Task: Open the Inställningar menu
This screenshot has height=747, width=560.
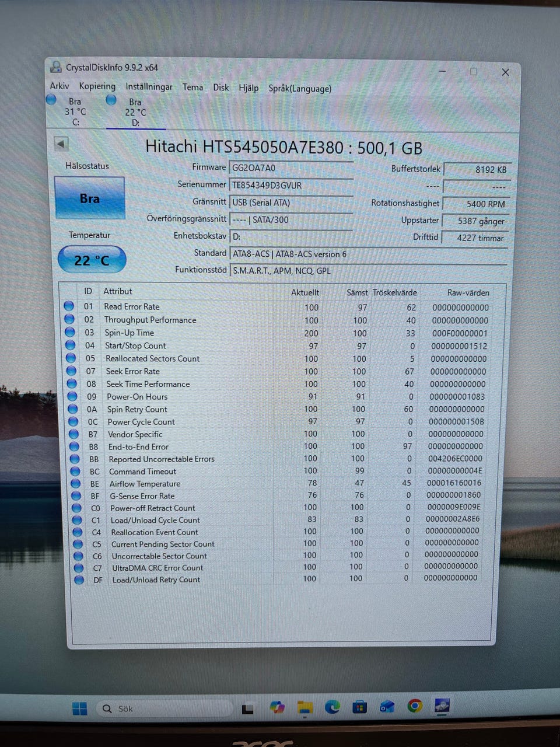Action: (x=149, y=87)
